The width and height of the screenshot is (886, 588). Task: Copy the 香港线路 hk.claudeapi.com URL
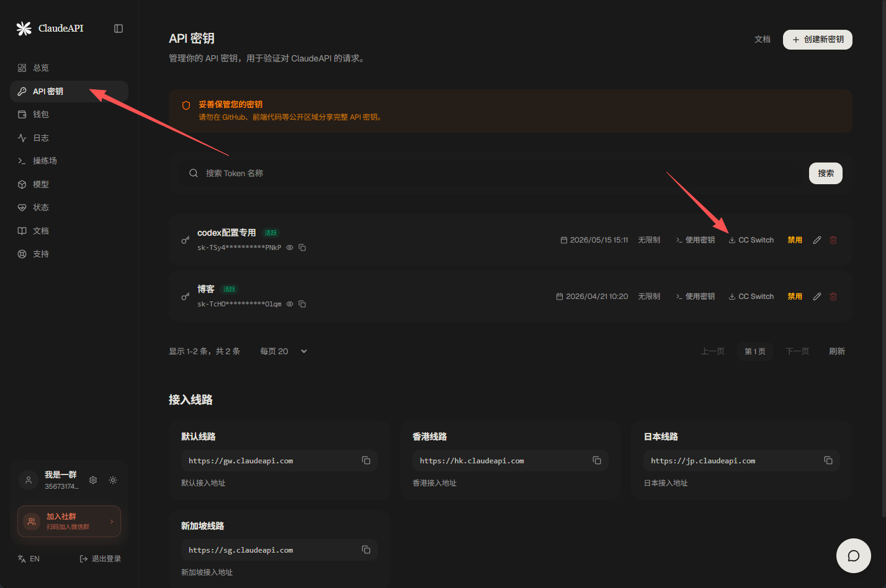[597, 460]
